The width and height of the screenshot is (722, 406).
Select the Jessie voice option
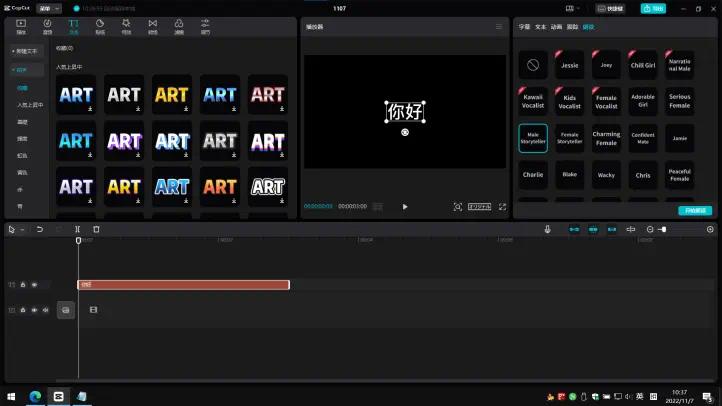tap(570, 65)
